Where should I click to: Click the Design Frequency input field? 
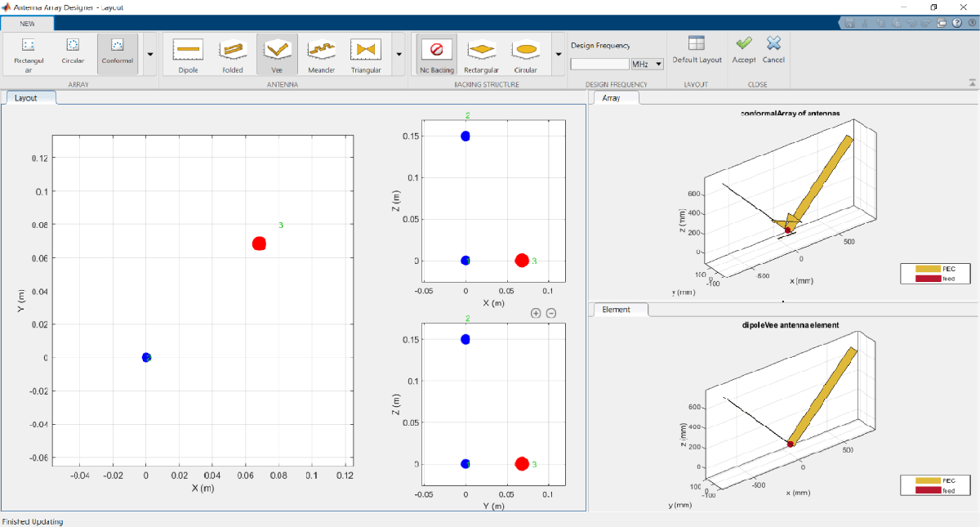(599, 64)
